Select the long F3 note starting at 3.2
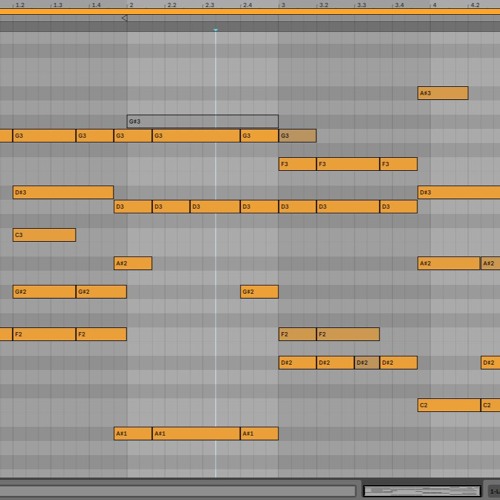Screen dimensions: 500x500 (348, 164)
